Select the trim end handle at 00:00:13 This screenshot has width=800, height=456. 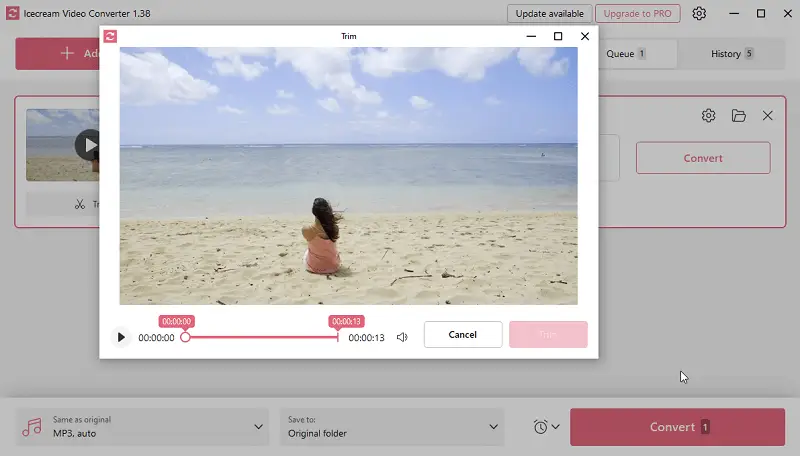(x=338, y=337)
